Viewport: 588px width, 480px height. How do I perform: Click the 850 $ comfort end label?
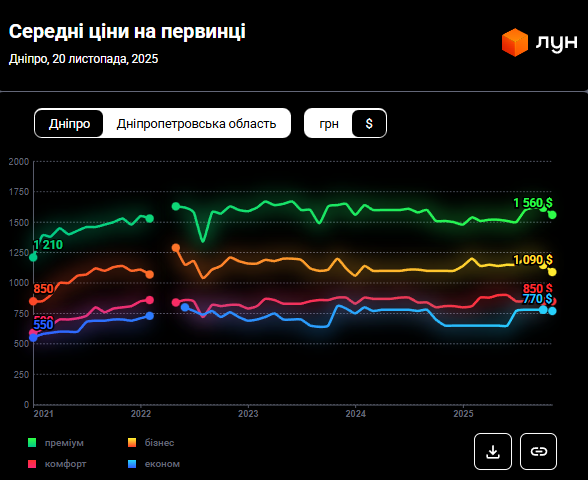click(x=537, y=288)
